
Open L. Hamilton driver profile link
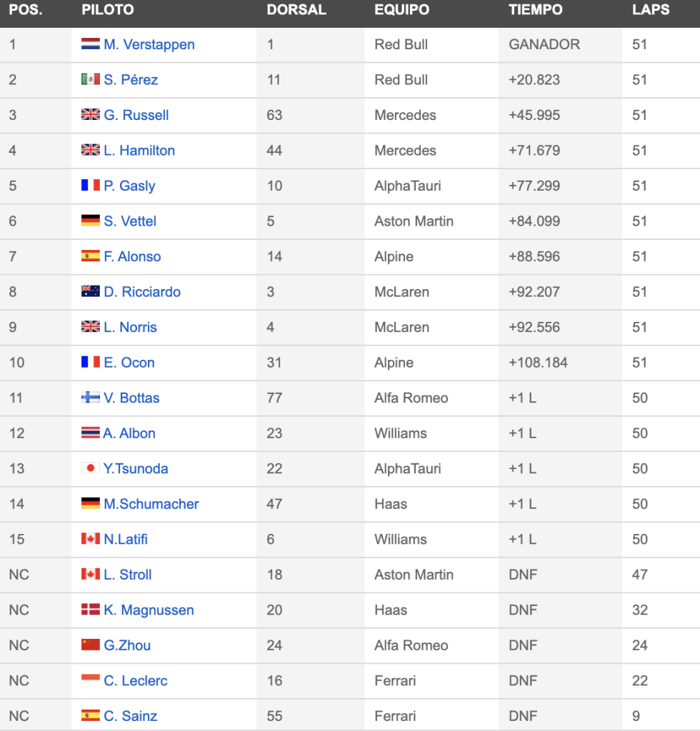pos(139,150)
